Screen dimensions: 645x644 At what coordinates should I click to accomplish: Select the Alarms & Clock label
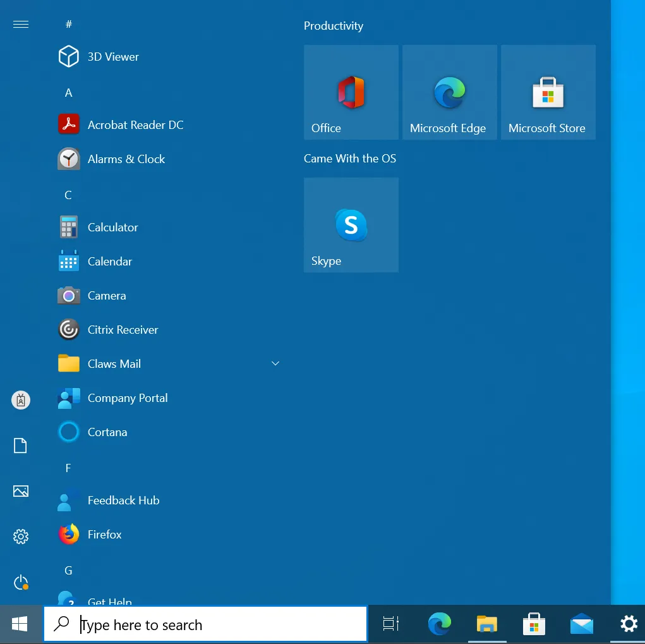coord(126,159)
